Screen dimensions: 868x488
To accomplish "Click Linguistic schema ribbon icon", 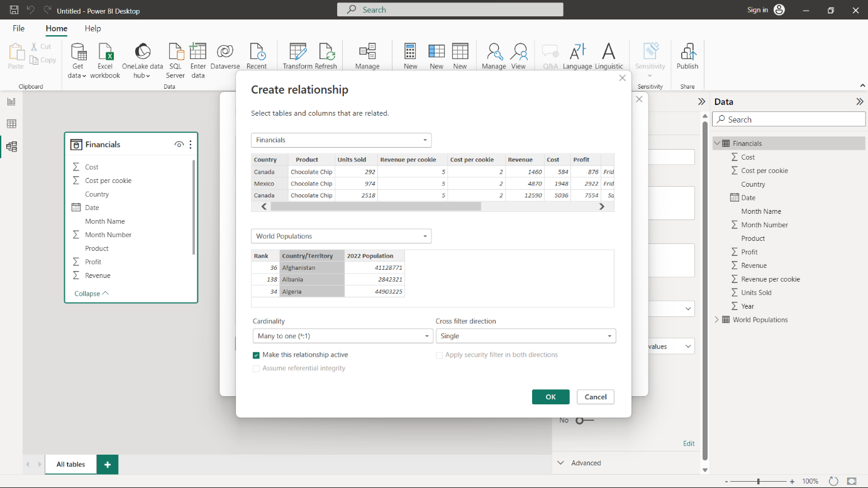I will pos(609,57).
